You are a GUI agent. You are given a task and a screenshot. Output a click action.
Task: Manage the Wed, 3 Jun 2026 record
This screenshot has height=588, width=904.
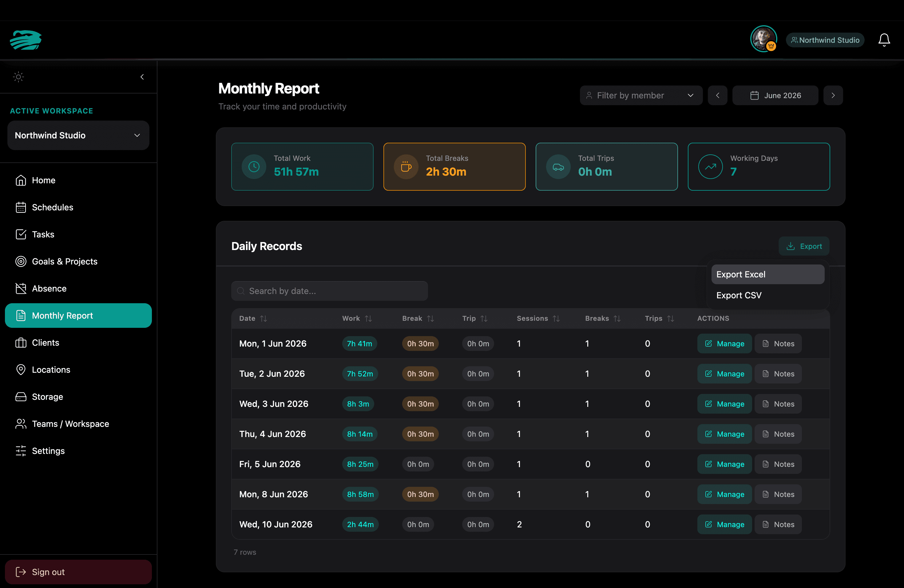tap(724, 404)
